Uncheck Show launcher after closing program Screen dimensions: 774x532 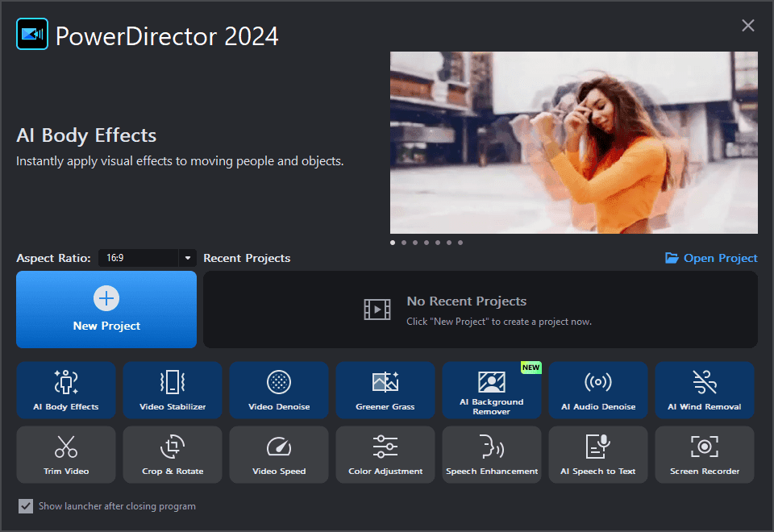pyautogui.click(x=26, y=506)
